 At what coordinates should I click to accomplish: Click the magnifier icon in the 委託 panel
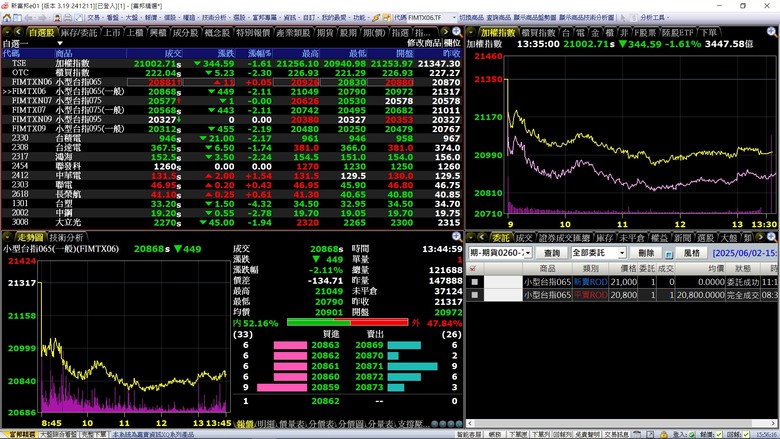point(772,237)
